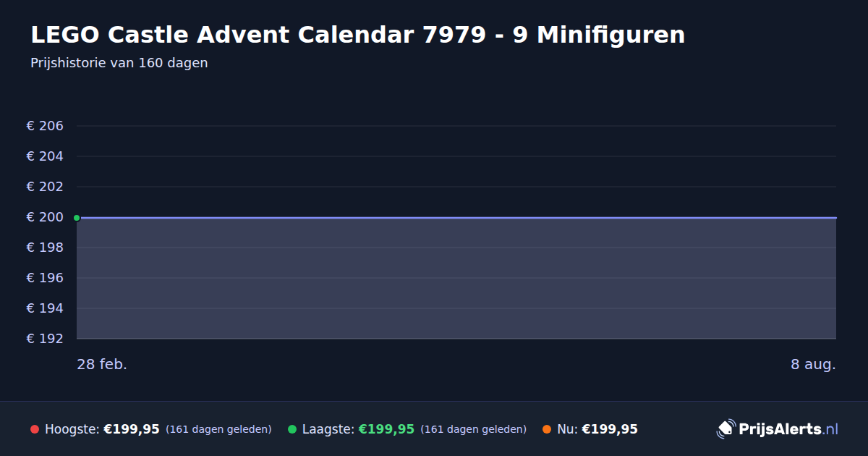
Task: Click the shaded area under price line
Action: [456, 279]
